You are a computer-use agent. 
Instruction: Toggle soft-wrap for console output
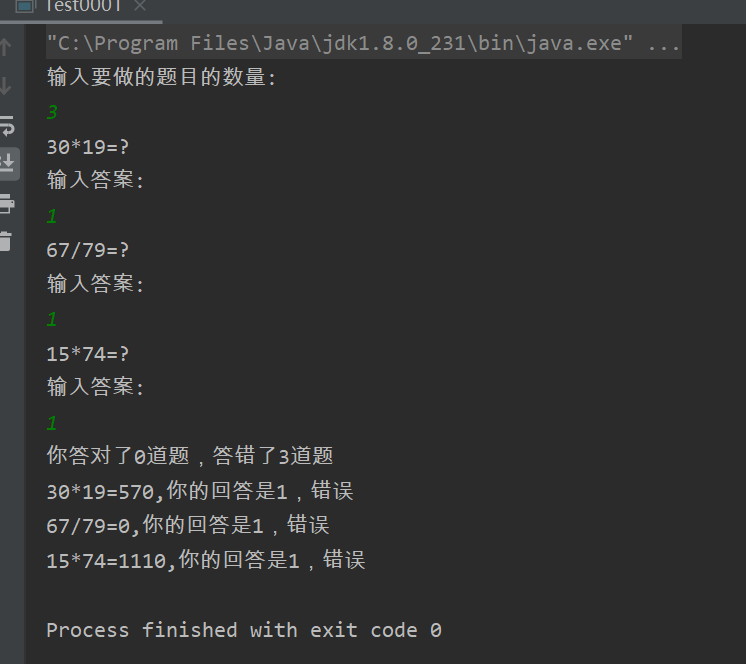pos(7,125)
